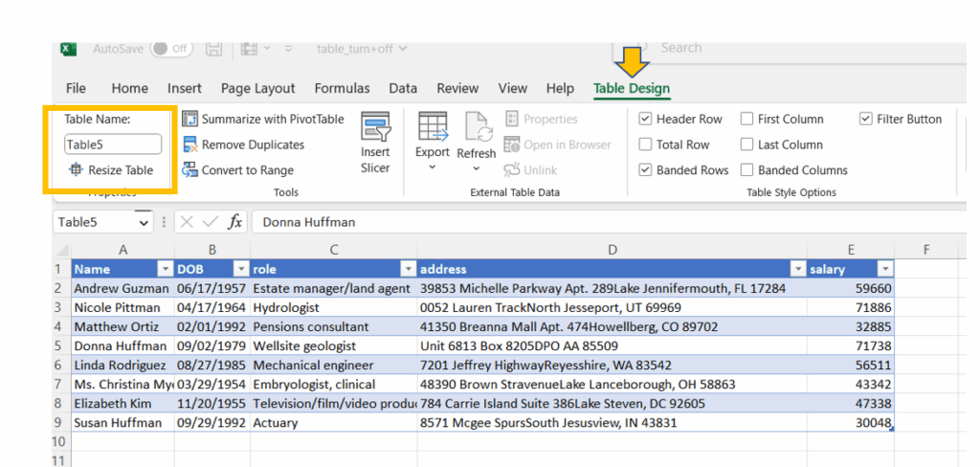The image size is (980, 467).
Task: Select the Embryologist, clinical cell
Action: pyautogui.click(x=333, y=384)
